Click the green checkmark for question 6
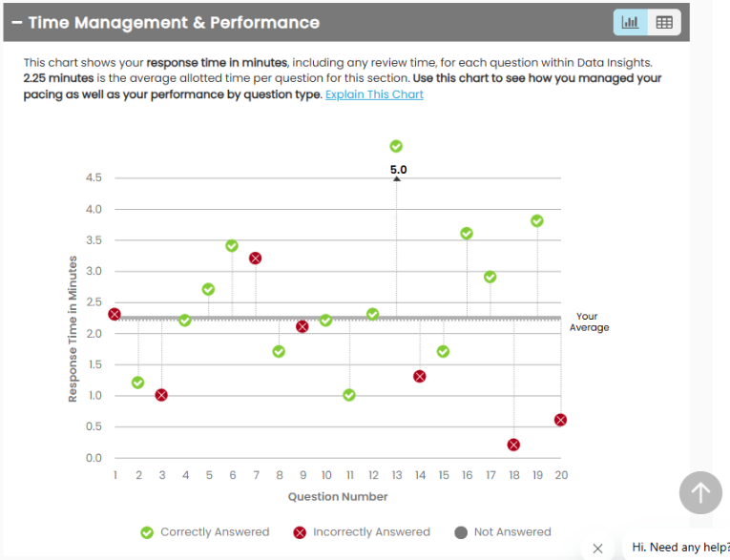Screen dimensions: 730x560 [x=232, y=245]
